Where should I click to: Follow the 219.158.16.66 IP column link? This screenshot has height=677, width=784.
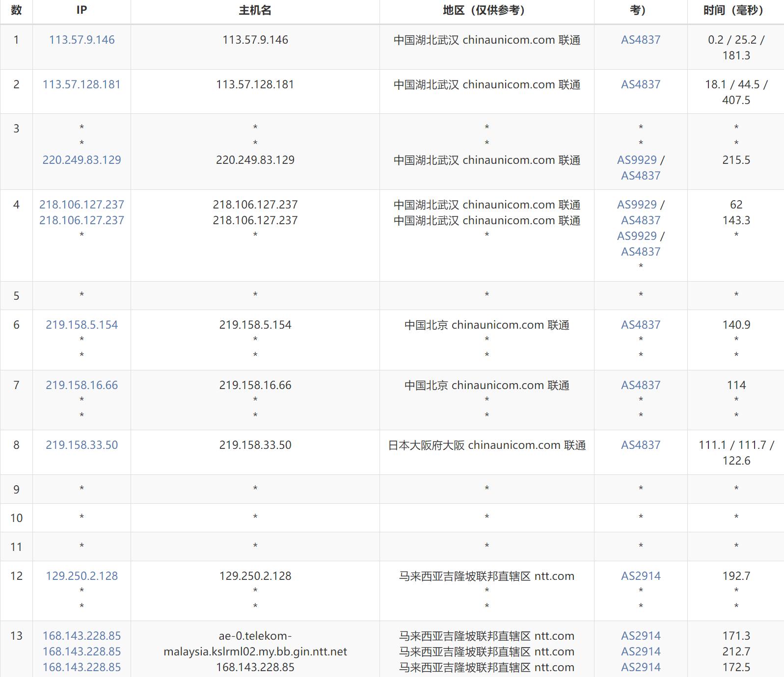pyautogui.click(x=81, y=385)
